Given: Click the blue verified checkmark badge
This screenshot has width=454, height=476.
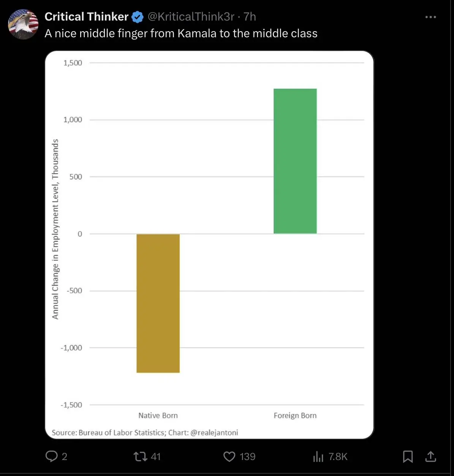Looking at the screenshot, I should (137, 17).
